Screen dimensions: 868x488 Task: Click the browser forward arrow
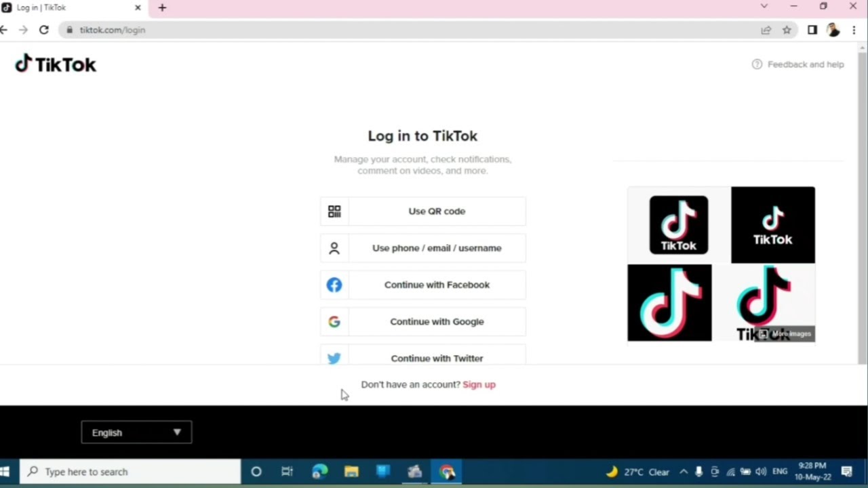click(x=24, y=30)
